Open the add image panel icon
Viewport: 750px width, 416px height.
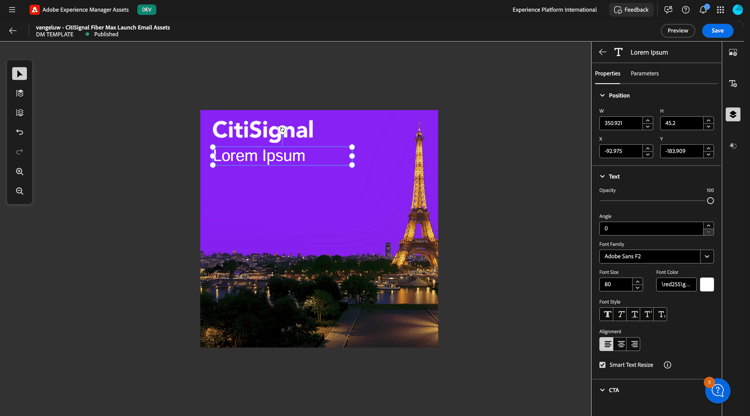click(733, 53)
